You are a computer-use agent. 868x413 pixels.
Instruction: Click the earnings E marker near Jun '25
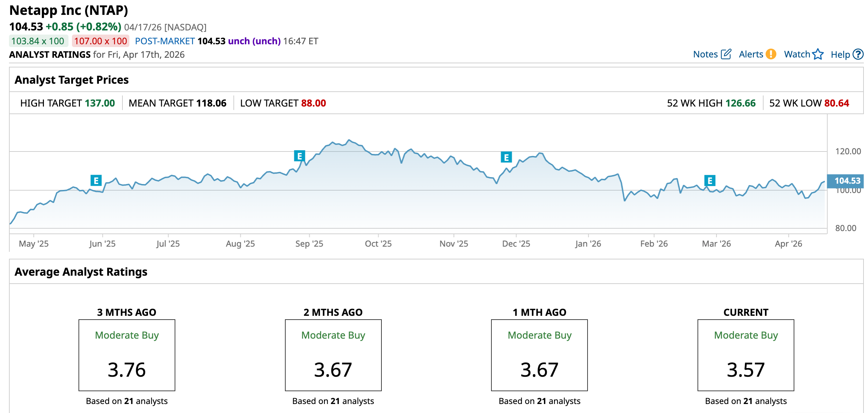[x=96, y=181]
